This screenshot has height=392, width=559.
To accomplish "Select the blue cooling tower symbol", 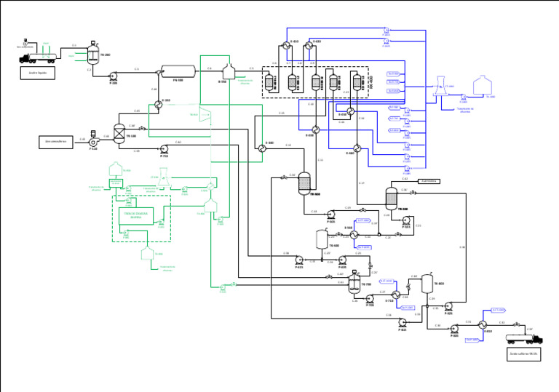I will point(440,87).
